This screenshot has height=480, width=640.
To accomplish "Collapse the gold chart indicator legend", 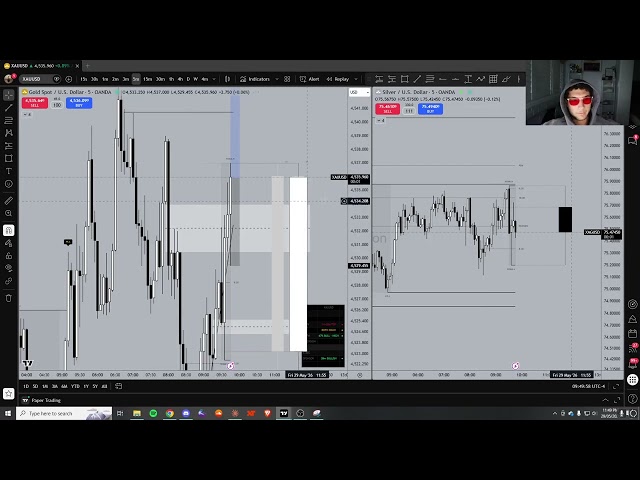I will point(27,115).
